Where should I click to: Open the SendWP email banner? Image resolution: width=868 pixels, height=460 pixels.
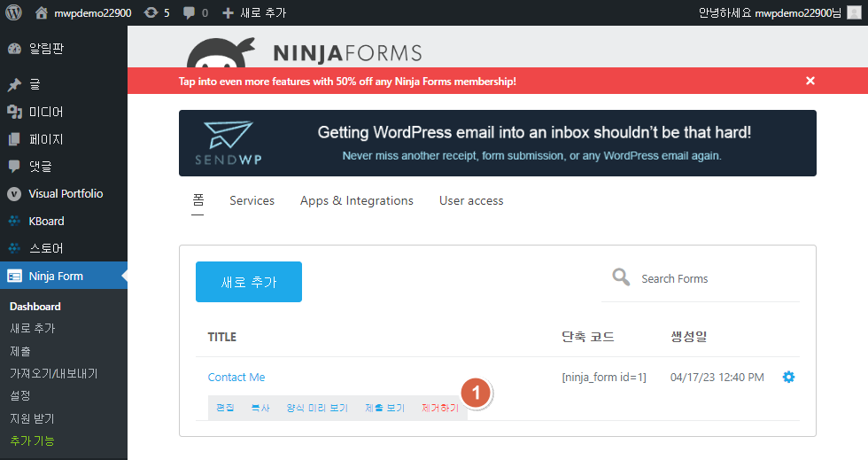click(497, 143)
